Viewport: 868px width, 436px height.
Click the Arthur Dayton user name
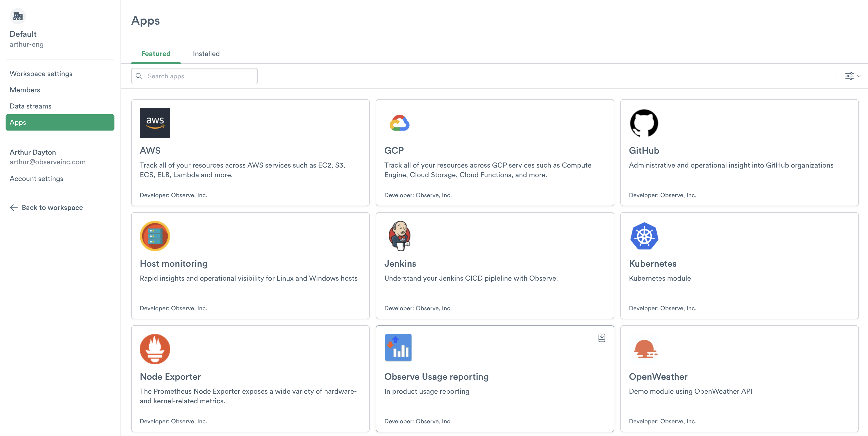[x=33, y=152]
